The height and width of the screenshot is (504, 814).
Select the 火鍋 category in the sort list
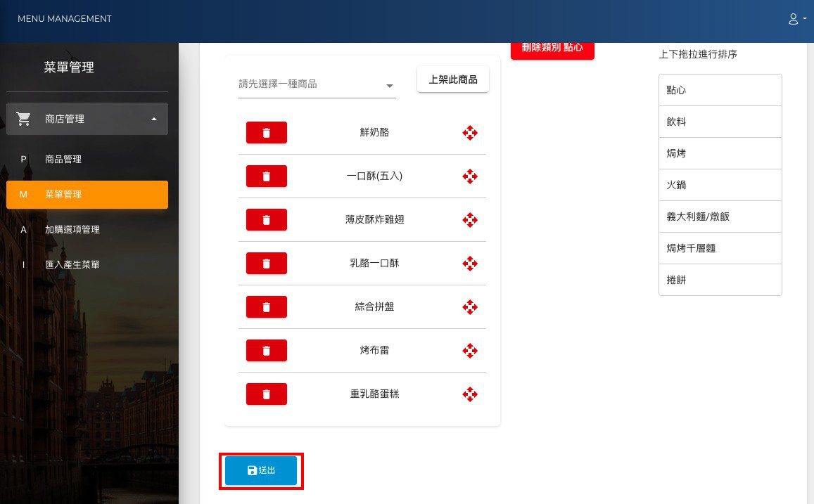click(x=720, y=185)
